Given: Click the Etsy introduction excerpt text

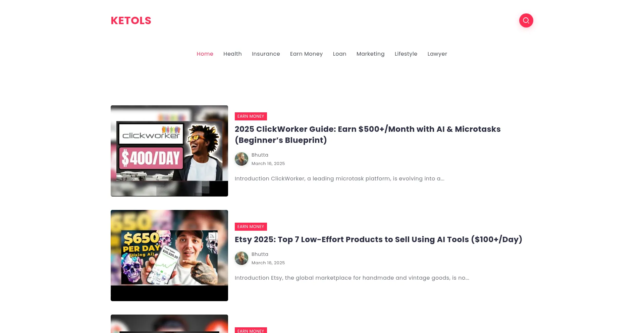Looking at the screenshot, I should coord(352,278).
